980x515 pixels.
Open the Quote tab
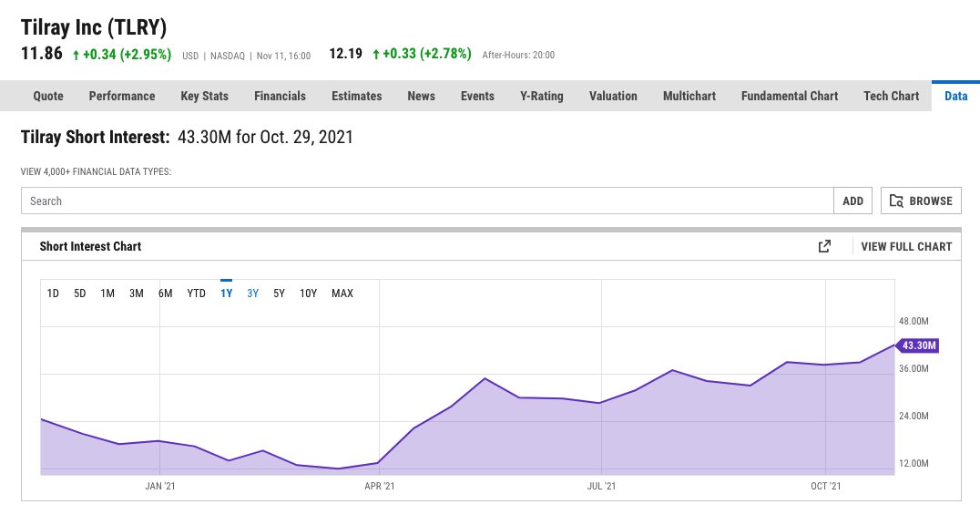(x=48, y=96)
